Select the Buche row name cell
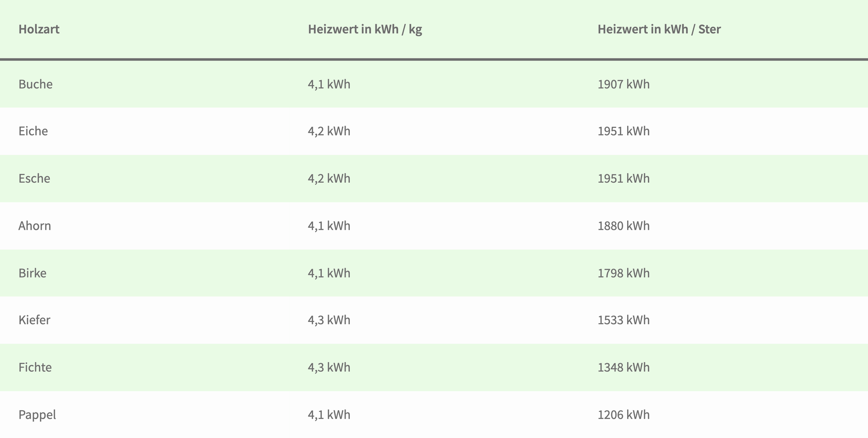The image size is (868, 438). click(x=36, y=84)
